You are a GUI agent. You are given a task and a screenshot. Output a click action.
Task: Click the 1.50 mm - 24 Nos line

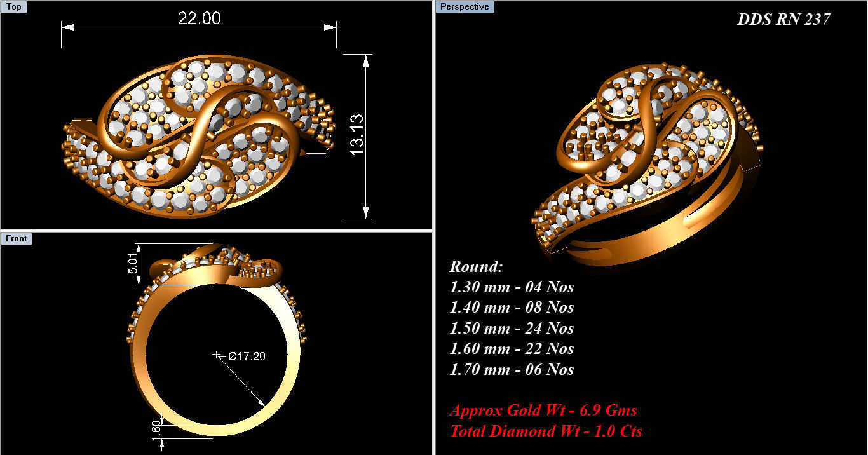(x=512, y=329)
